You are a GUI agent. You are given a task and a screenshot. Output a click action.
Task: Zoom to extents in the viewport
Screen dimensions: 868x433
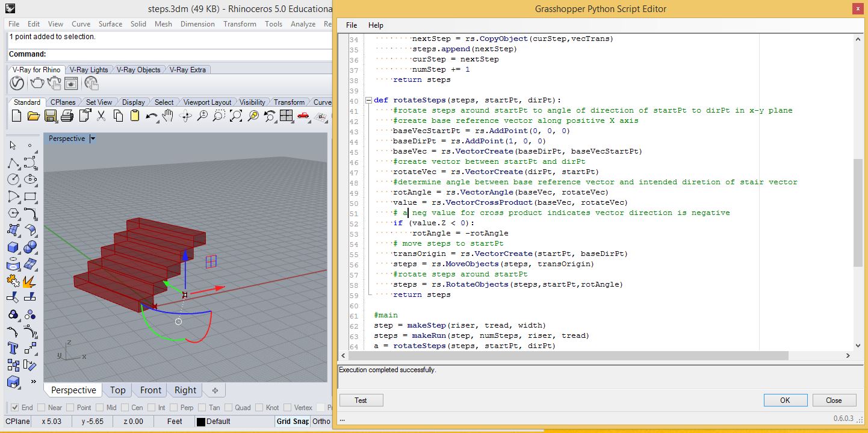(236, 116)
